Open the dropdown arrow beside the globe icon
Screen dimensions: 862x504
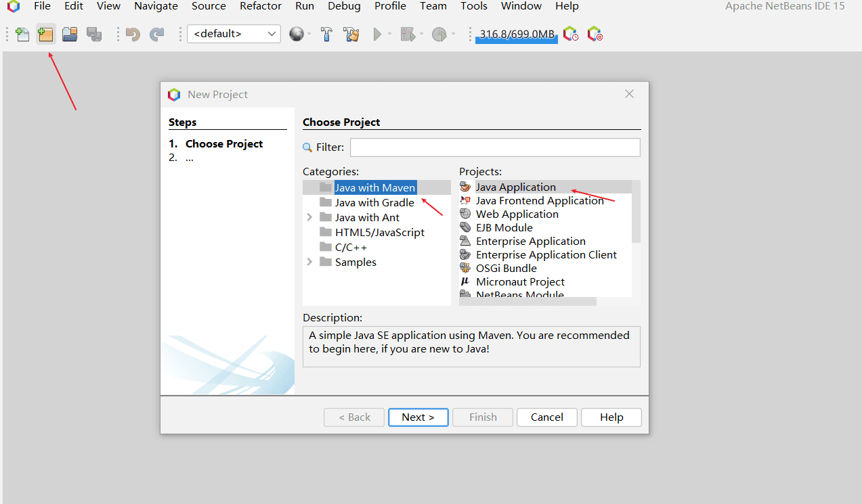click(309, 34)
